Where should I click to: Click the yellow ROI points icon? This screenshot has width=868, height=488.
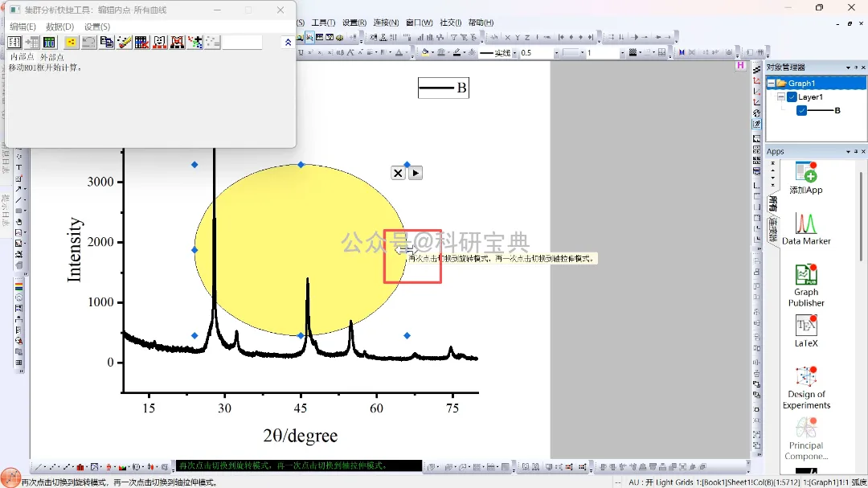(71, 42)
